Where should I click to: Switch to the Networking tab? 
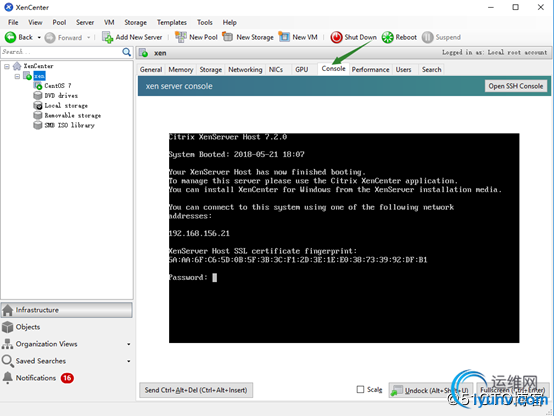[x=245, y=70]
